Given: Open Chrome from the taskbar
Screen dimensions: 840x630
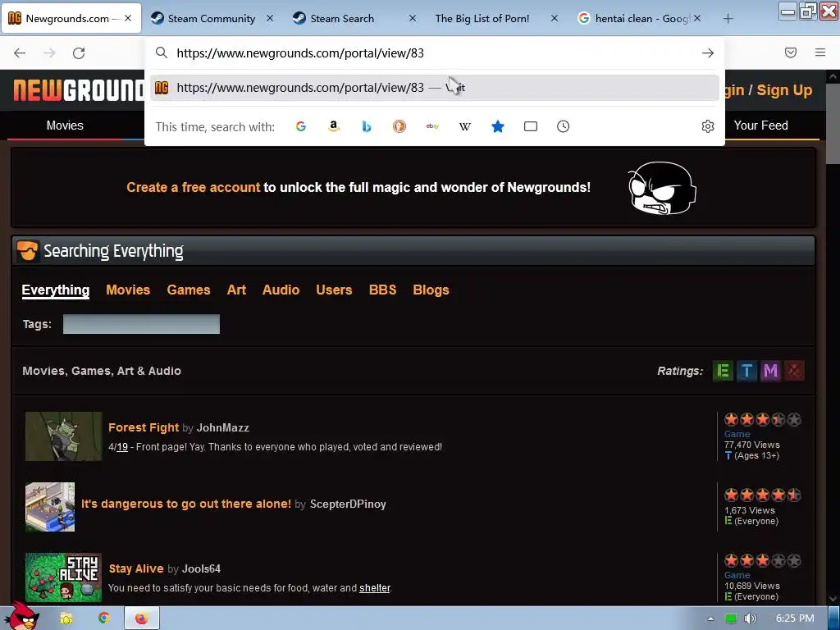Looking at the screenshot, I should click(104, 619).
